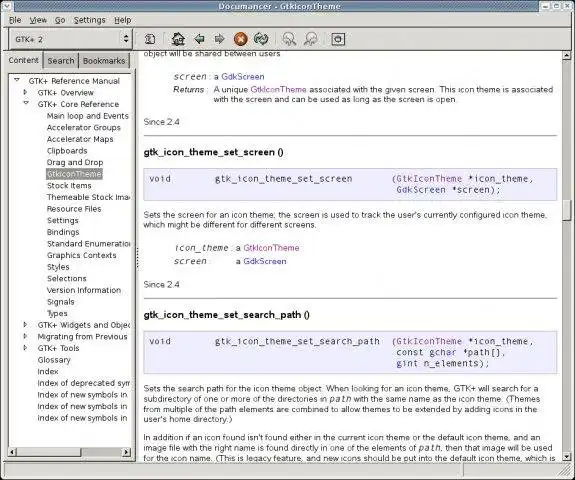Open the Go menu
The width and height of the screenshot is (575, 480).
(60, 20)
